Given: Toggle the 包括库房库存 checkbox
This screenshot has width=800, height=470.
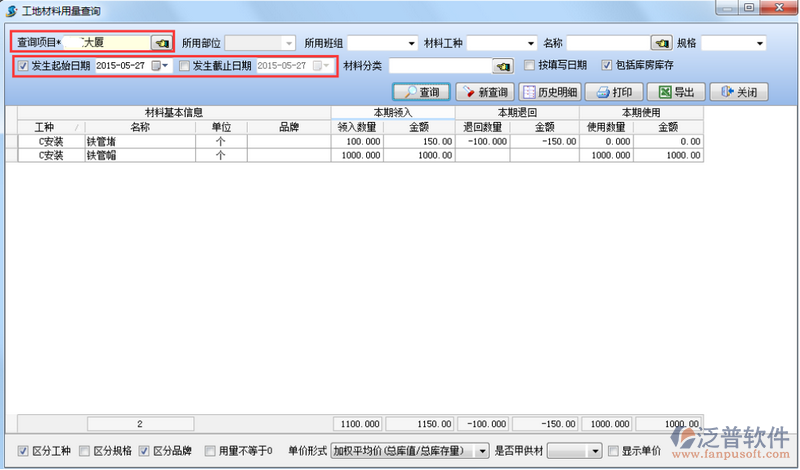Looking at the screenshot, I should click(x=607, y=66).
